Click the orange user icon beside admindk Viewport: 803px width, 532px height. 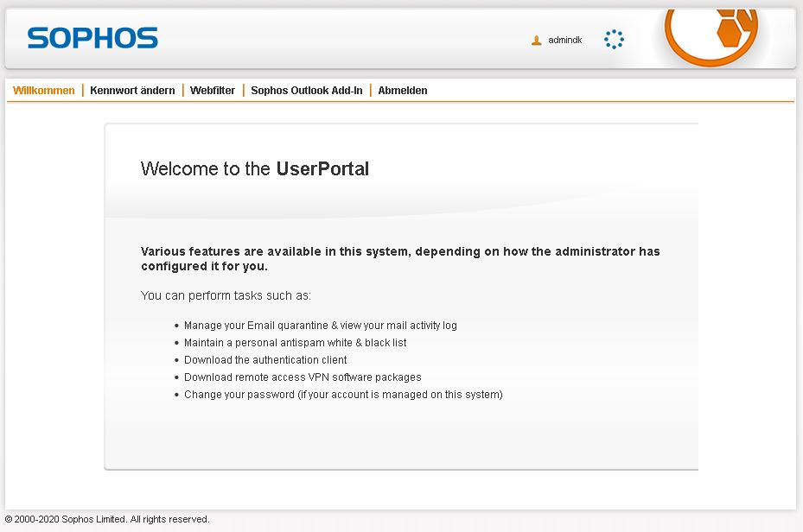pyautogui.click(x=536, y=41)
